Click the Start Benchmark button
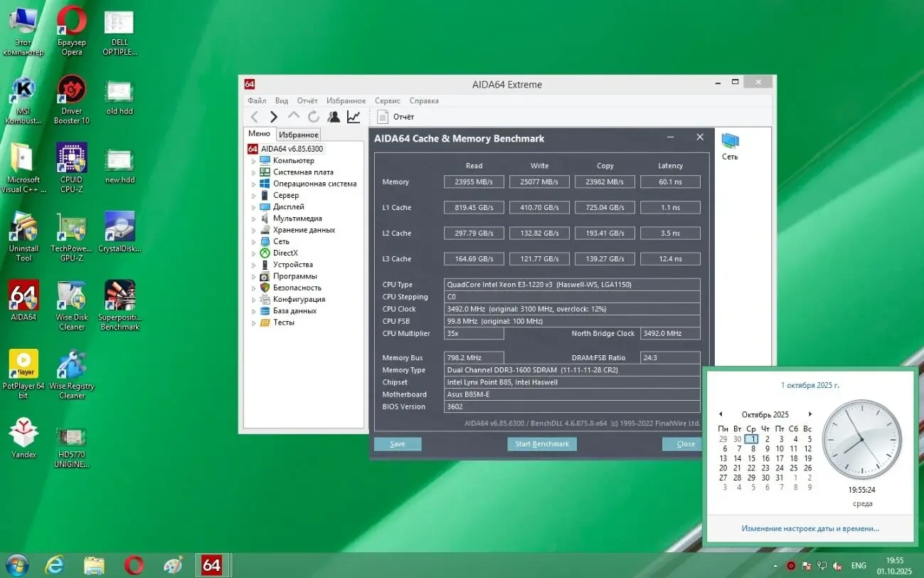This screenshot has height=578, width=924. (541, 444)
